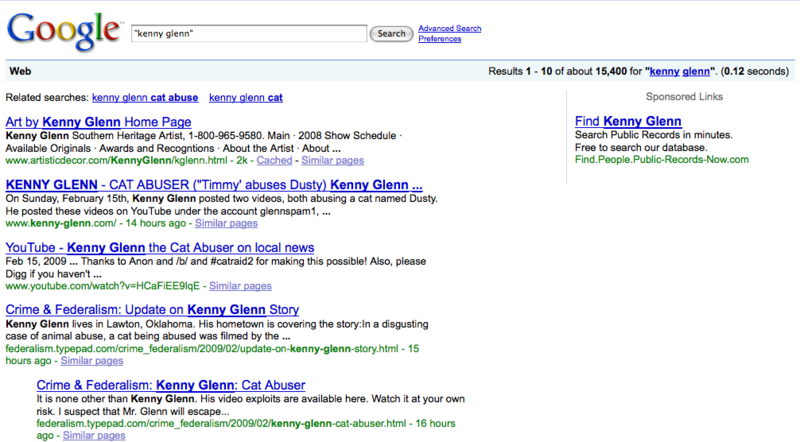The height and width of the screenshot is (442, 800).
Task: Open 'Crime & Federalism: Update on Kenny Glenn Story'
Action: 152,310
